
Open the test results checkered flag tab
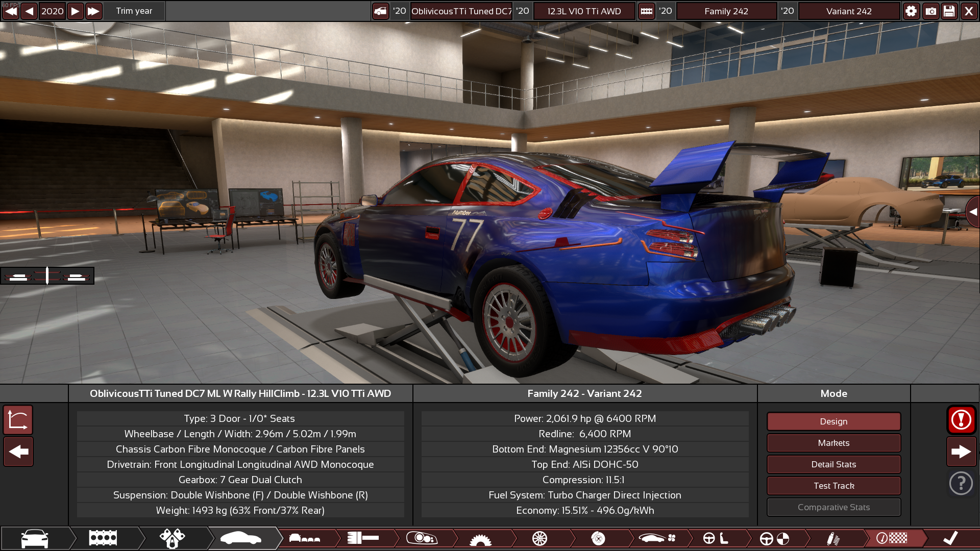click(x=892, y=538)
